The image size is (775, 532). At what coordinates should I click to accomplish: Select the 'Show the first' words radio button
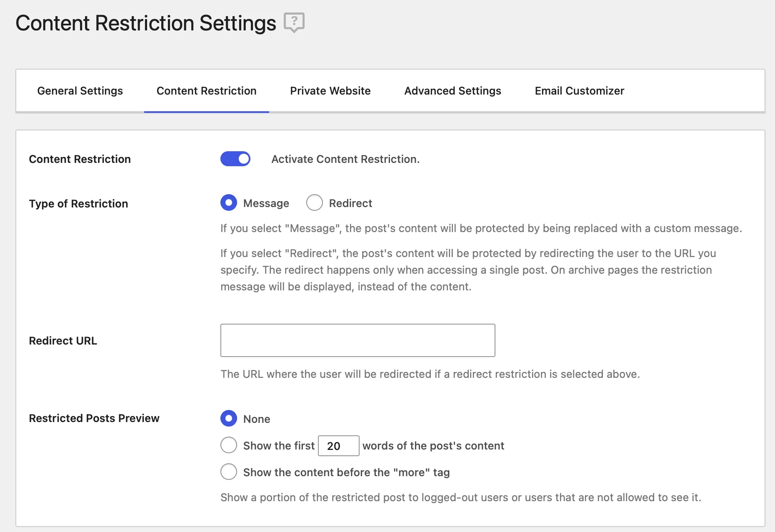point(229,445)
